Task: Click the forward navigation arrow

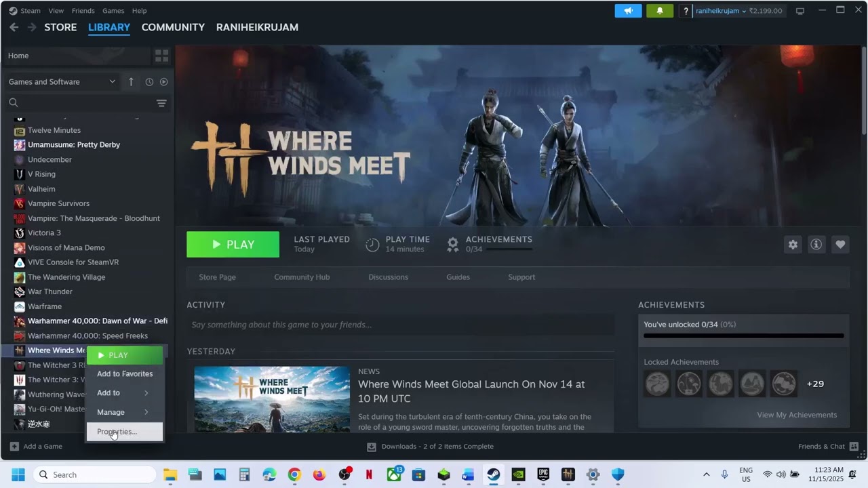Action: (32, 27)
